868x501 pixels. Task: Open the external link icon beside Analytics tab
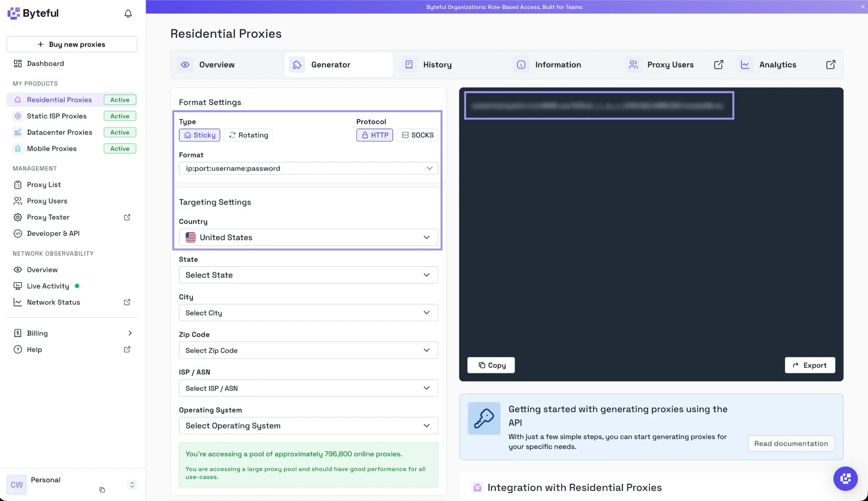pyautogui.click(x=831, y=64)
